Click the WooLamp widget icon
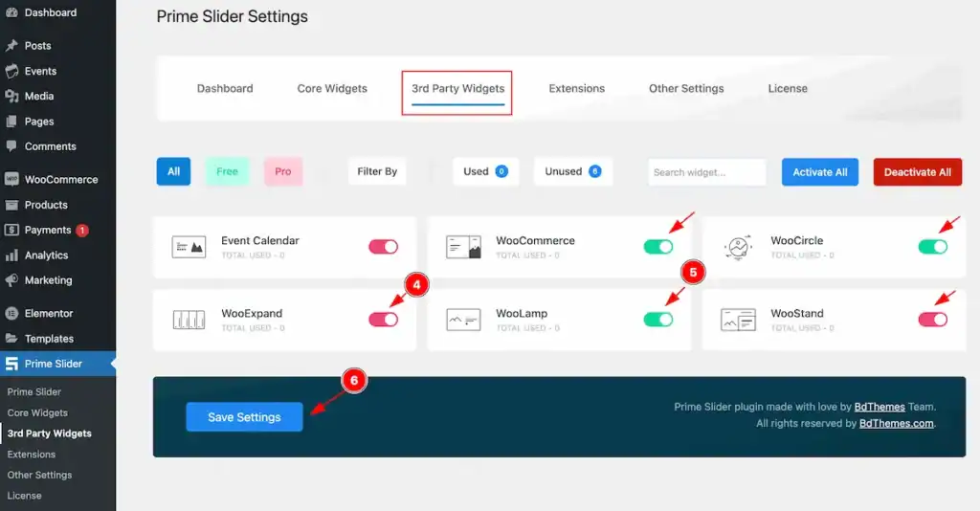The height and width of the screenshot is (511, 980). click(x=463, y=320)
